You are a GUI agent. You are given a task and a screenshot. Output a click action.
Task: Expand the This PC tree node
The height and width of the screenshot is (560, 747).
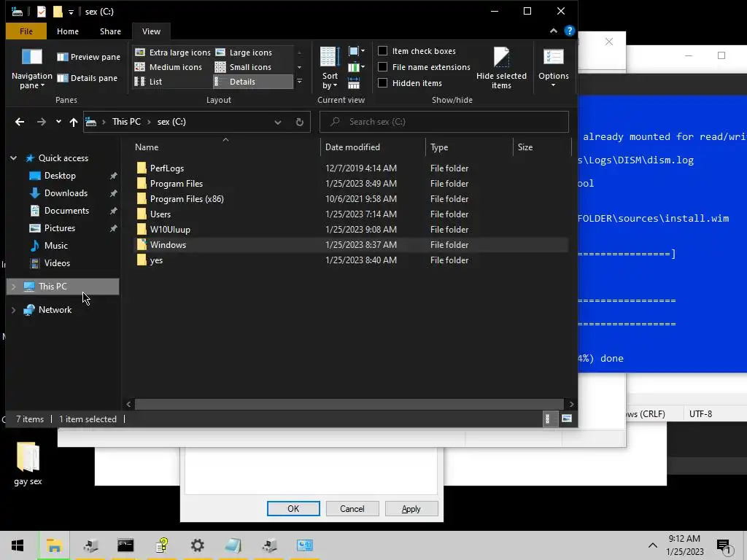13,287
